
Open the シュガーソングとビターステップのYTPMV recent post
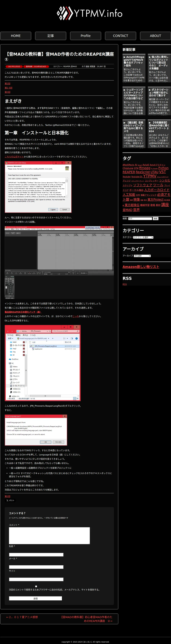[134, 101]
